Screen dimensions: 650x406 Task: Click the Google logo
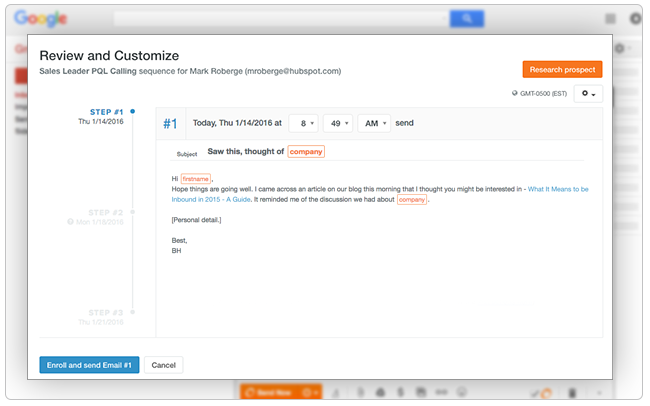click(40, 19)
